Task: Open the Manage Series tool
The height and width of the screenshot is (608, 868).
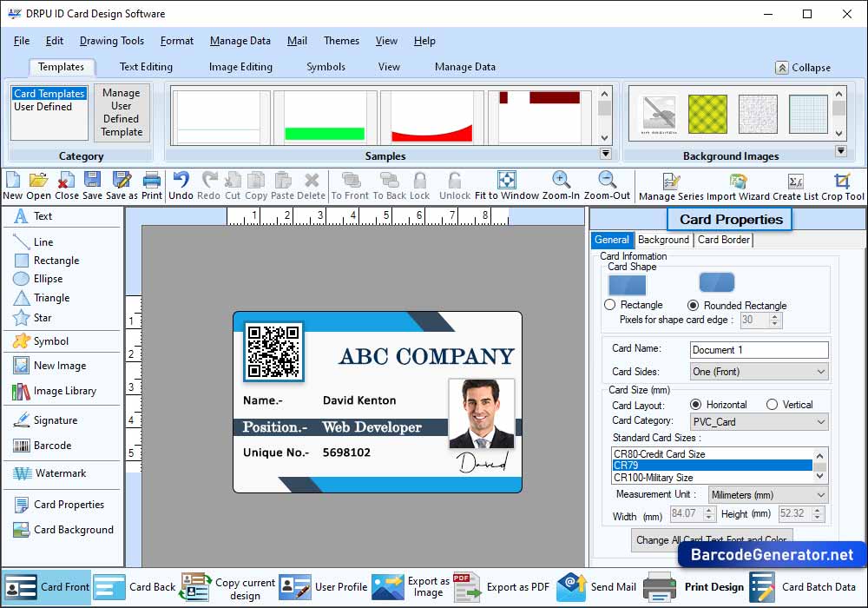Action: click(x=671, y=181)
